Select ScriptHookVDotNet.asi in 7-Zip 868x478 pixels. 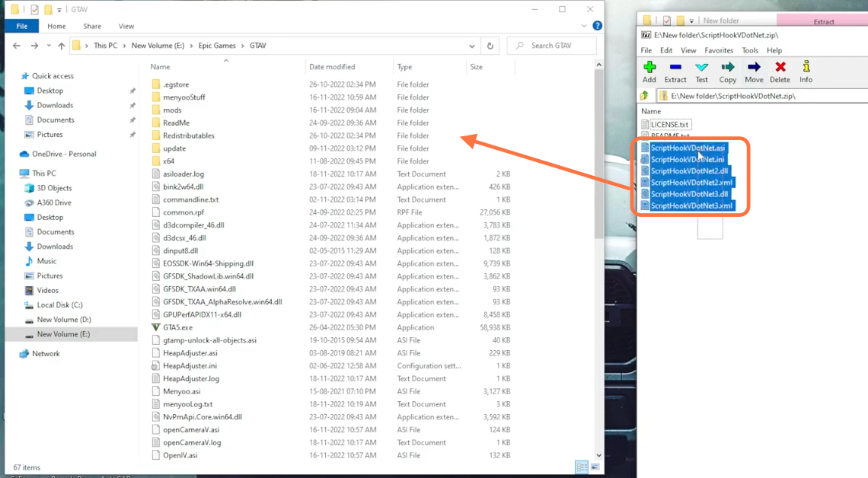pos(688,148)
